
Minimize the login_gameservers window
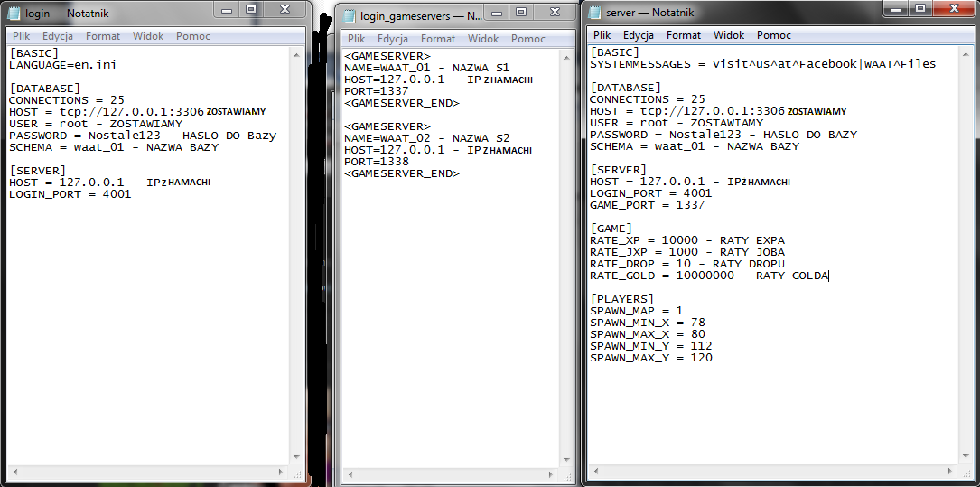[496, 12]
